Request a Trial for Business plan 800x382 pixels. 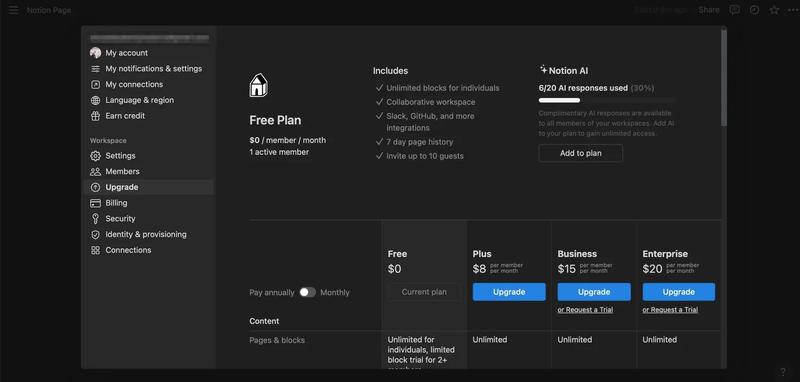pos(585,310)
